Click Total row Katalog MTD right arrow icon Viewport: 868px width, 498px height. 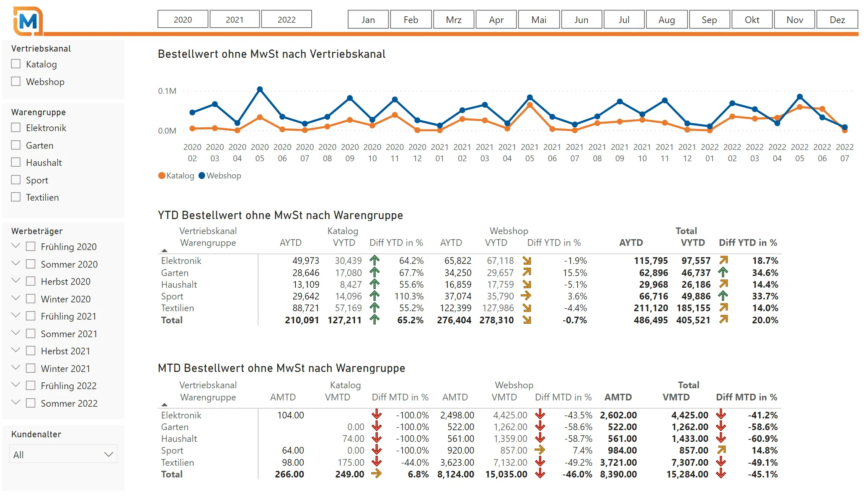(x=376, y=474)
